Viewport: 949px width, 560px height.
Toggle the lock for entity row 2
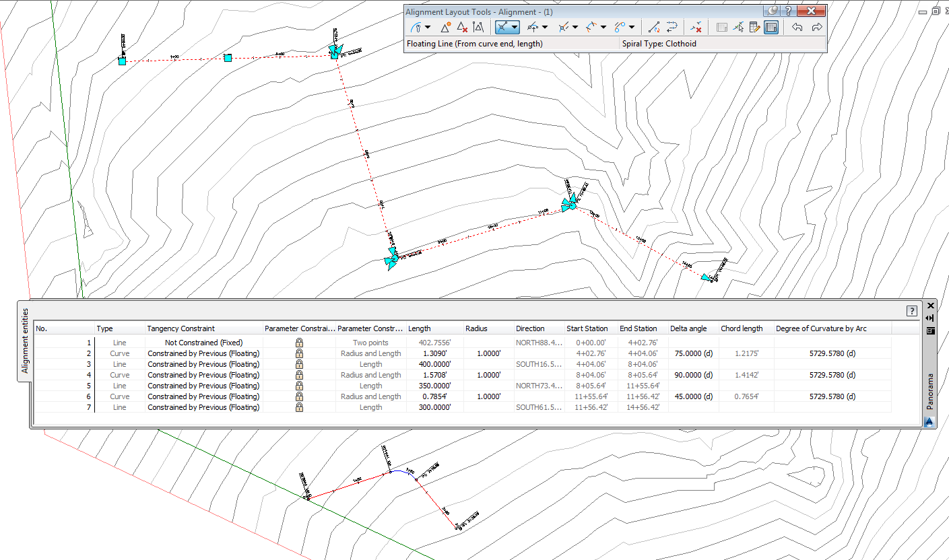[299, 353]
